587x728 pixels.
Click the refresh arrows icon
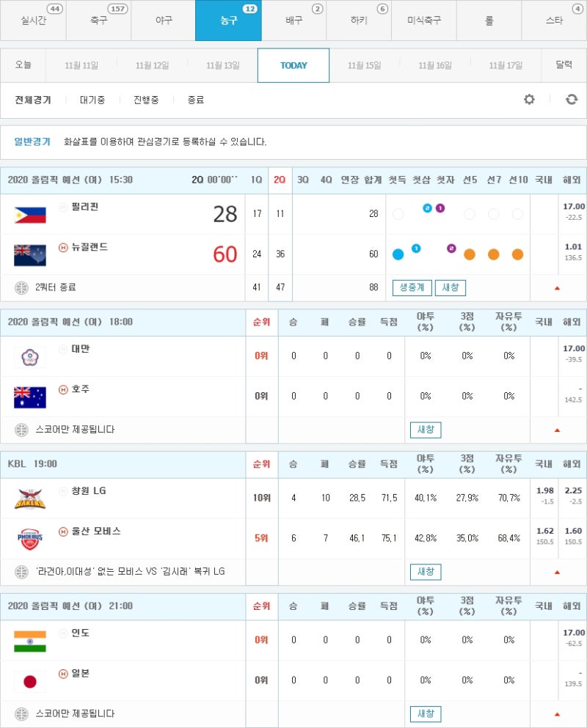(x=571, y=100)
